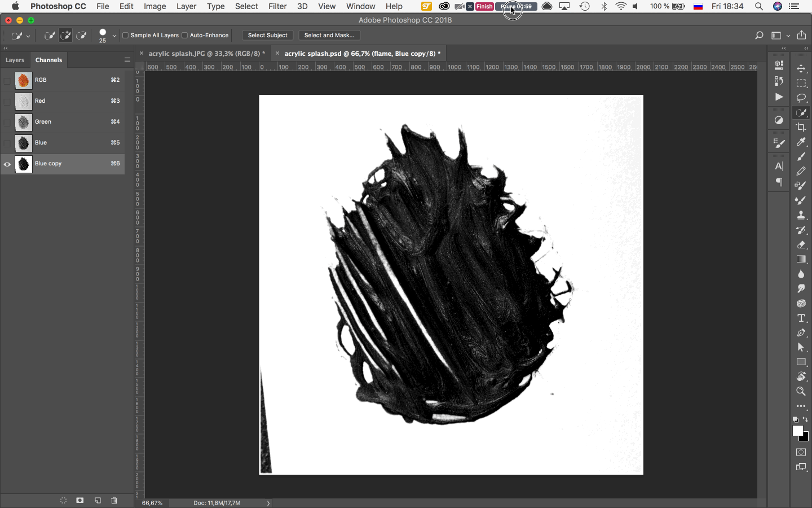Image resolution: width=812 pixels, height=508 pixels.
Task: Select the Horizontal Type tool
Action: (801, 318)
